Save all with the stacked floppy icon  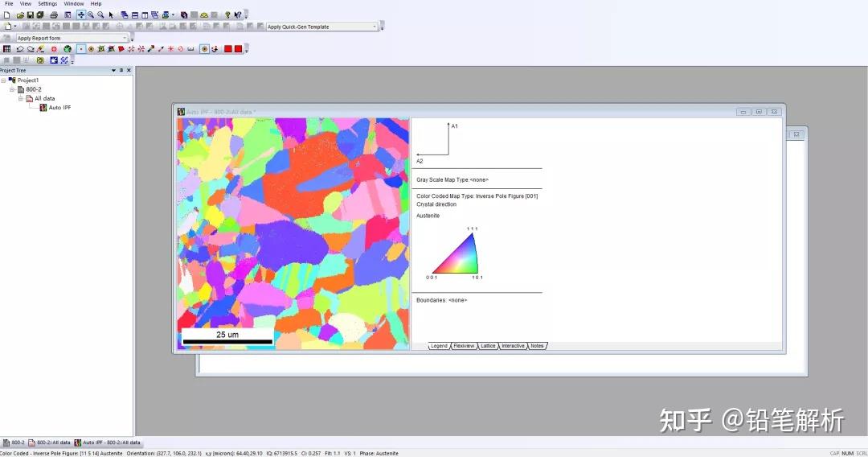pyautogui.click(x=40, y=15)
